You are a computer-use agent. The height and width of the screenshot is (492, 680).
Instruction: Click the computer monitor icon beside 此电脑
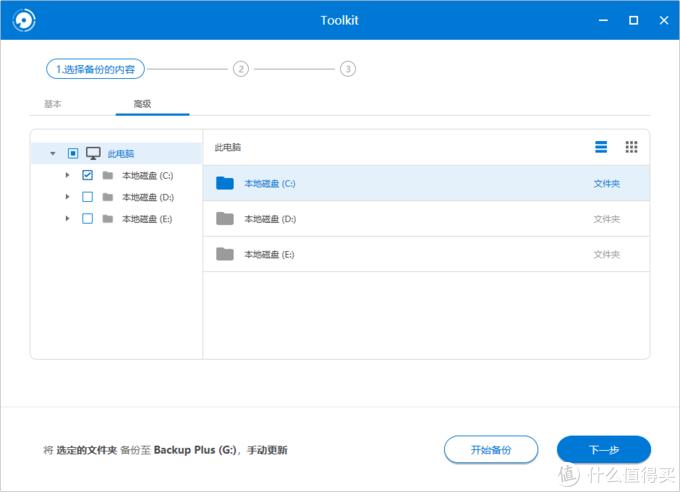point(93,153)
